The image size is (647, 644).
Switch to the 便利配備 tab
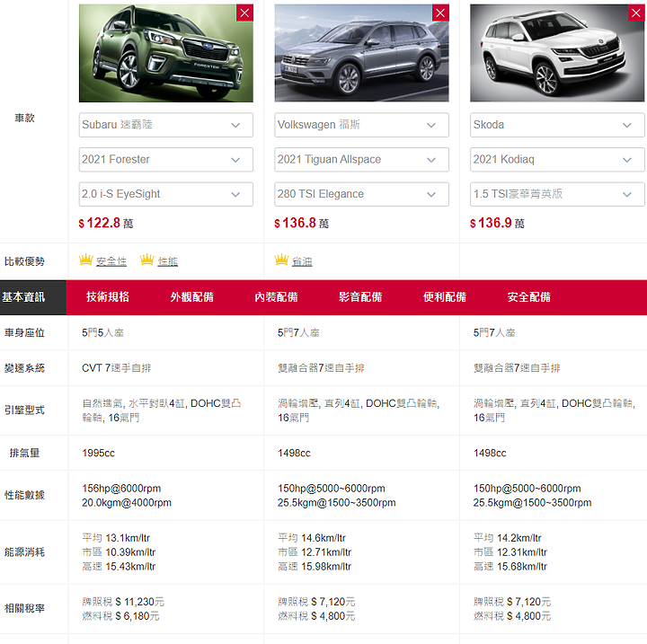pos(445,297)
